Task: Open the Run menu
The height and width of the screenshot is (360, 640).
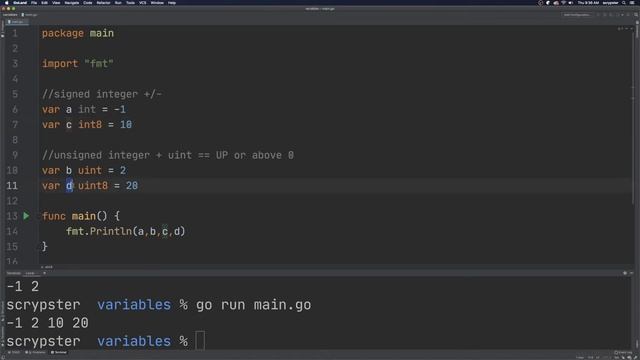Action: click(118, 3)
